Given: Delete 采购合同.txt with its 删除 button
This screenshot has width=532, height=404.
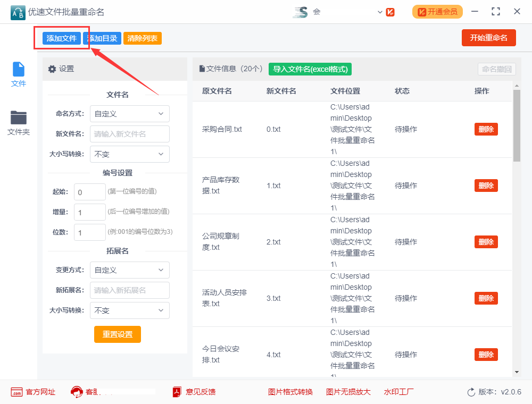Looking at the screenshot, I should (x=485, y=129).
